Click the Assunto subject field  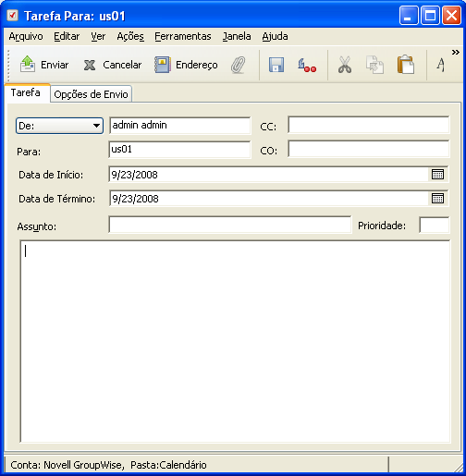(230, 225)
